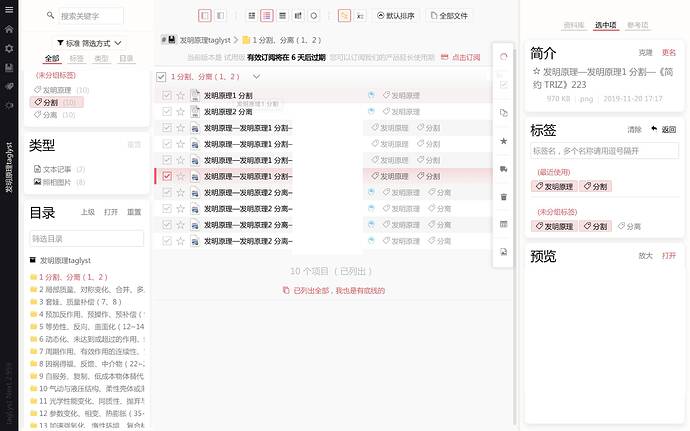
Task: Click into the tag name input field
Action: tap(604, 151)
